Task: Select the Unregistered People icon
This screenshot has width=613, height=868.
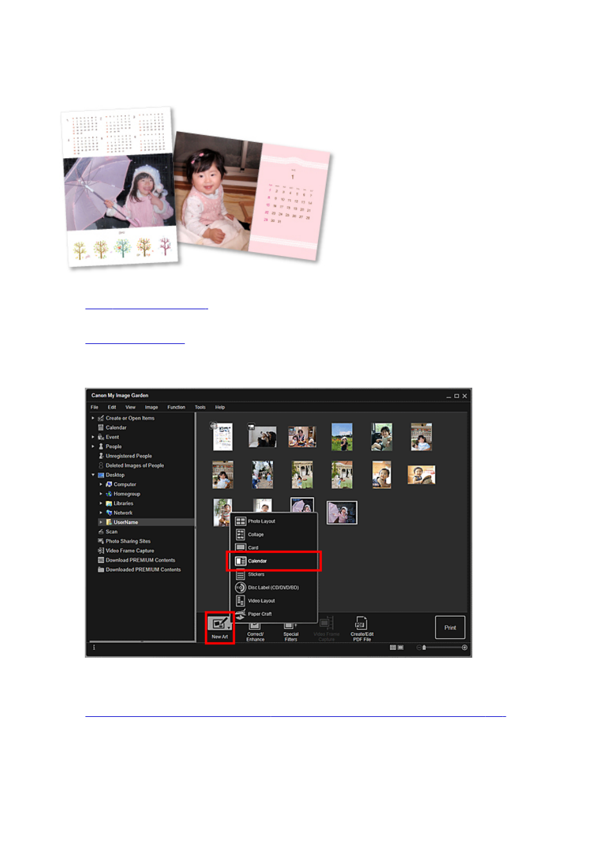Action: coord(101,456)
